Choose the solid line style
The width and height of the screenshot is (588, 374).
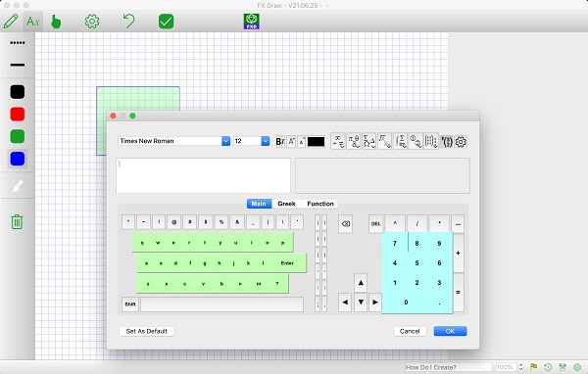tap(18, 65)
